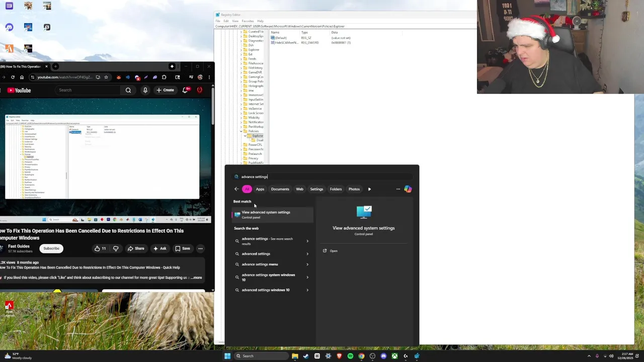Subscribe to Fast Guides channel
Image resolution: width=644 pixels, height=362 pixels.
click(x=51, y=248)
